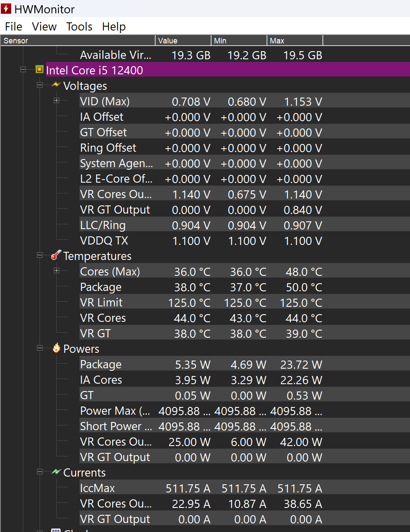Expand the VID (Max) entry
The width and height of the screenshot is (410, 532).
(56, 100)
